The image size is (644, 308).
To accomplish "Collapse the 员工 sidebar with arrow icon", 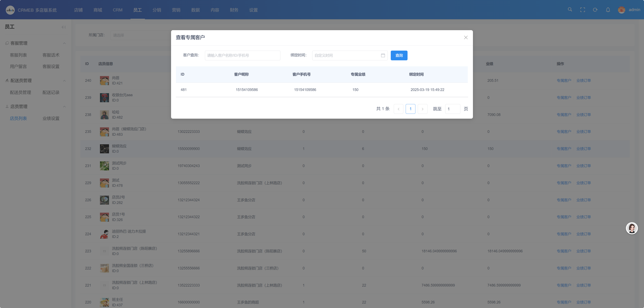I will coord(64,27).
